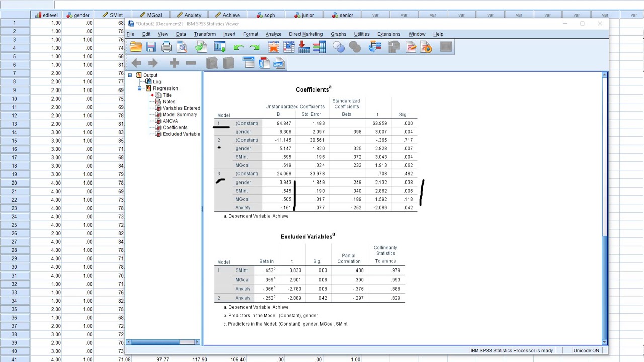Click the Export output icon

point(201,47)
